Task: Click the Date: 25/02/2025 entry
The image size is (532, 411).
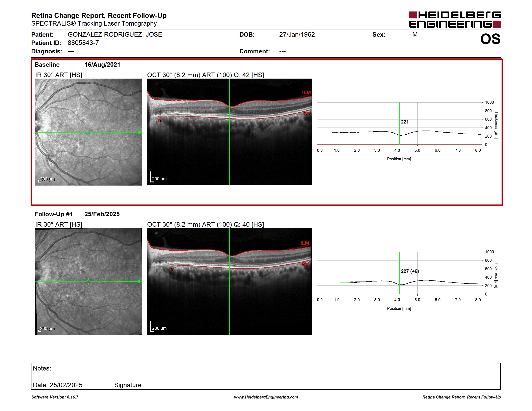Action: (57, 385)
